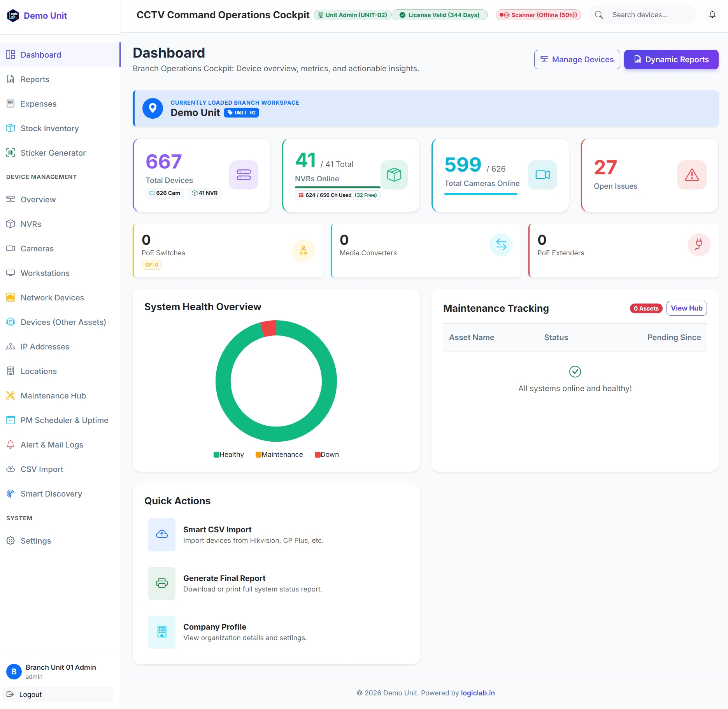Click the Generate Final Report printer icon

click(162, 583)
